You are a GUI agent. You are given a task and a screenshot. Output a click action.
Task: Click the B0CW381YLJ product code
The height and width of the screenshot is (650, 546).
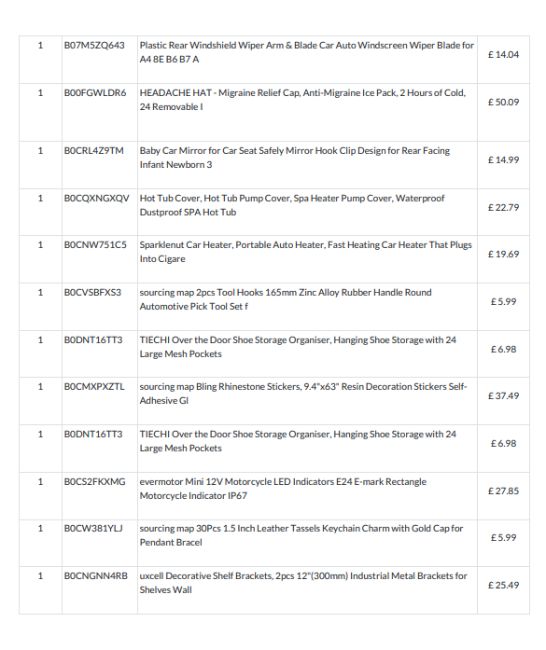click(x=93, y=528)
